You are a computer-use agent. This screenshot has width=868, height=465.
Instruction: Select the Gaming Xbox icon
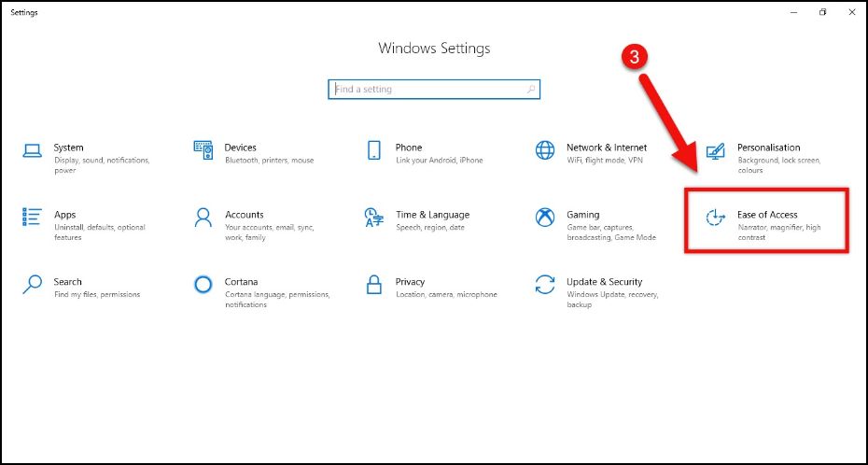pos(545,217)
